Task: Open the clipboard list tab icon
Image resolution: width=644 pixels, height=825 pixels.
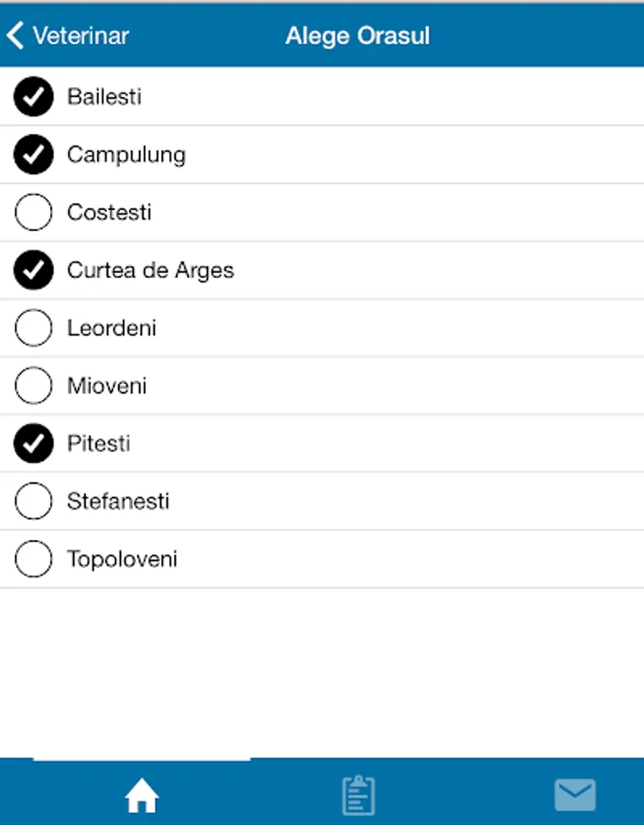Action: pos(358,795)
